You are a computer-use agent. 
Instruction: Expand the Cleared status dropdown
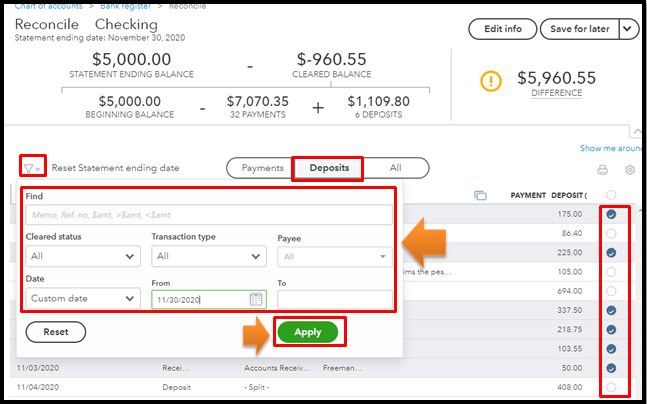[x=83, y=257]
